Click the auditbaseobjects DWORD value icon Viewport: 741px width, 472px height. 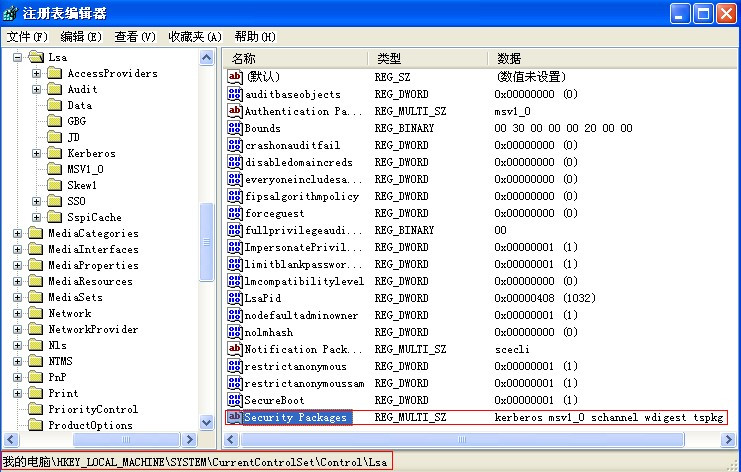pos(235,94)
